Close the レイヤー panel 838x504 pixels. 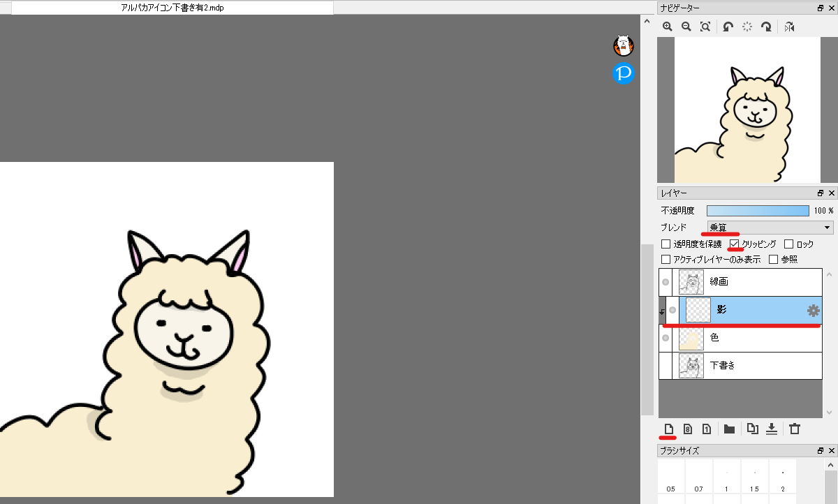tap(831, 193)
